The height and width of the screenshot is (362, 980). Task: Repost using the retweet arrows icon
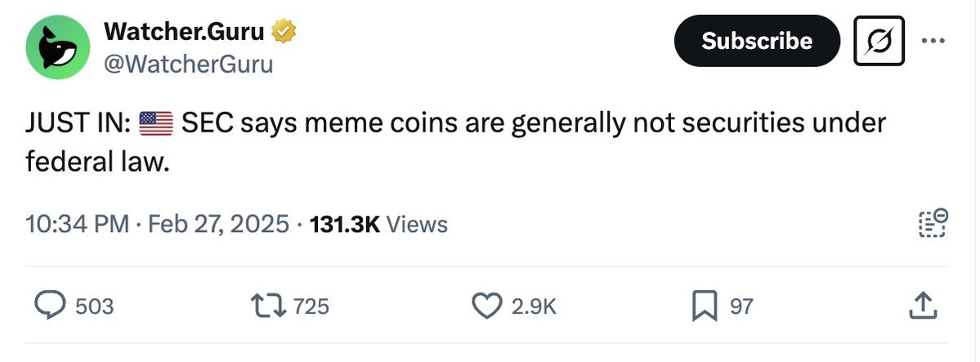pyautogui.click(x=268, y=306)
